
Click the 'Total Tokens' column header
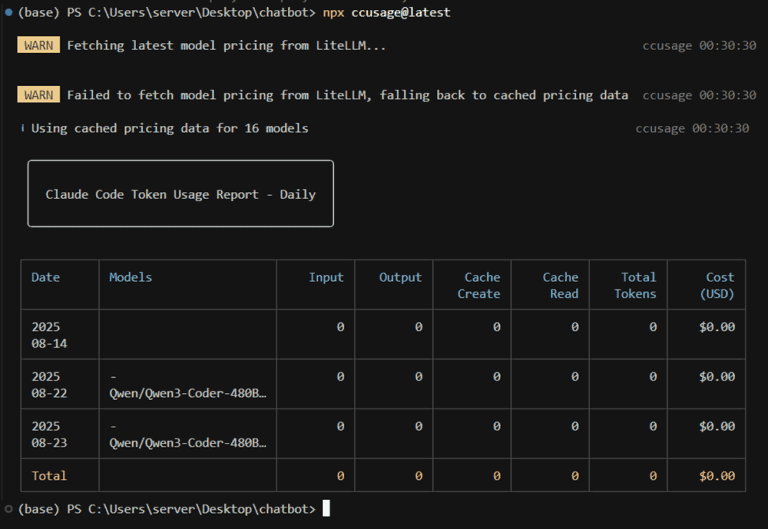click(x=635, y=286)
